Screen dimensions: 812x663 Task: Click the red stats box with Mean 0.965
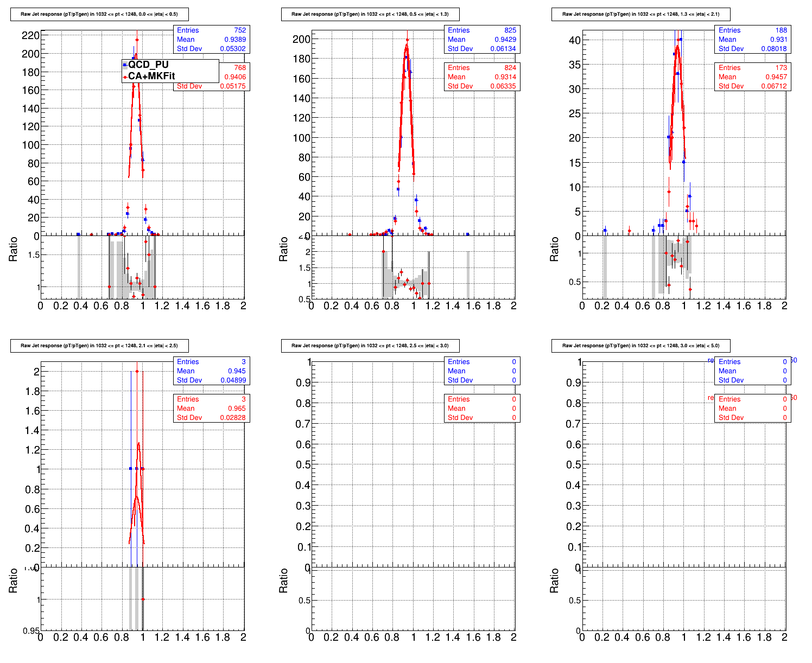click(x=211, y=409)
